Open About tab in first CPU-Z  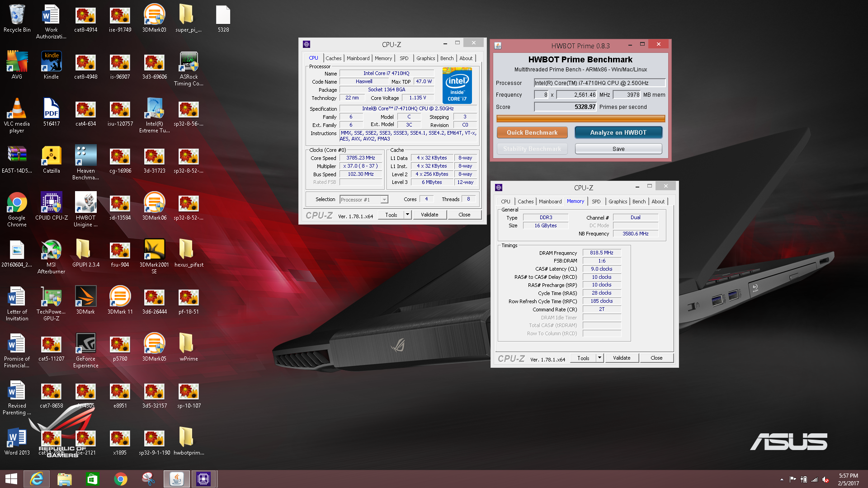click(466, 58)
